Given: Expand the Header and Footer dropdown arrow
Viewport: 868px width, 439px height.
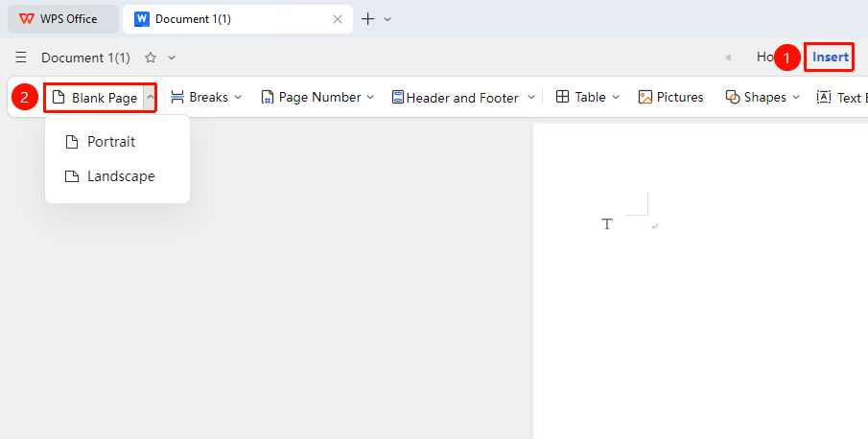Looking at the screenshot, I should (531, 98).
